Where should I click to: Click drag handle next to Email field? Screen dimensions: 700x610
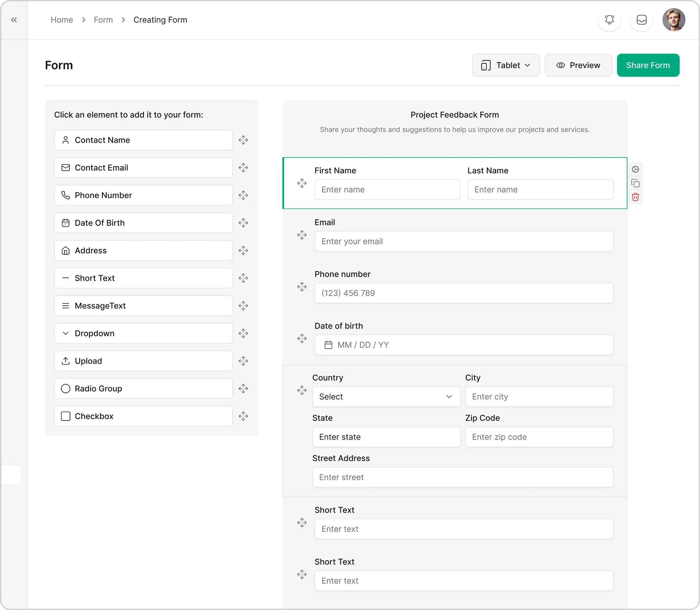click(x=302, y=235)
